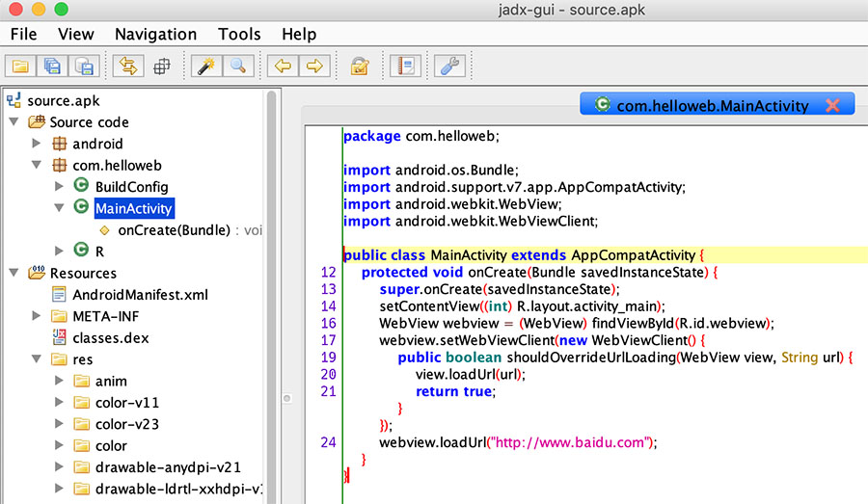
Task: Click the green class icon beside MainActivity
Action: [81, 207]
